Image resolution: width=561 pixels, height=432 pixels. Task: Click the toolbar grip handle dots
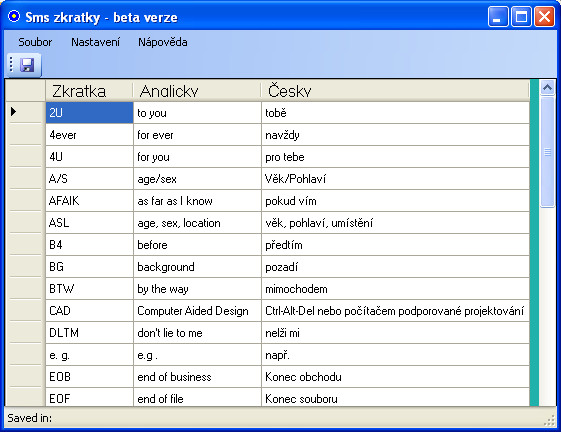tap(11, 65)
